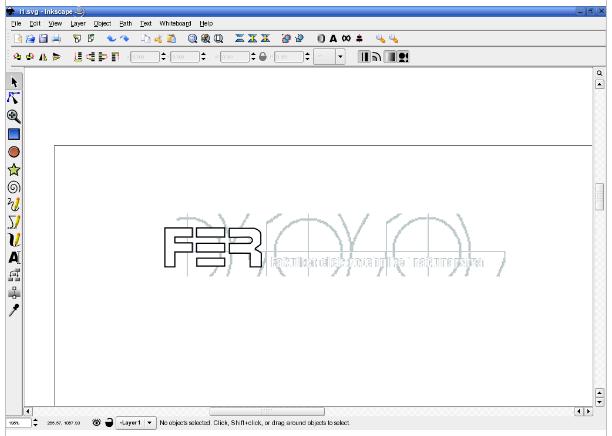Viewport: 612px width, 436px height.
Task: Select the Node edit tool
Action: pos(14,98)
